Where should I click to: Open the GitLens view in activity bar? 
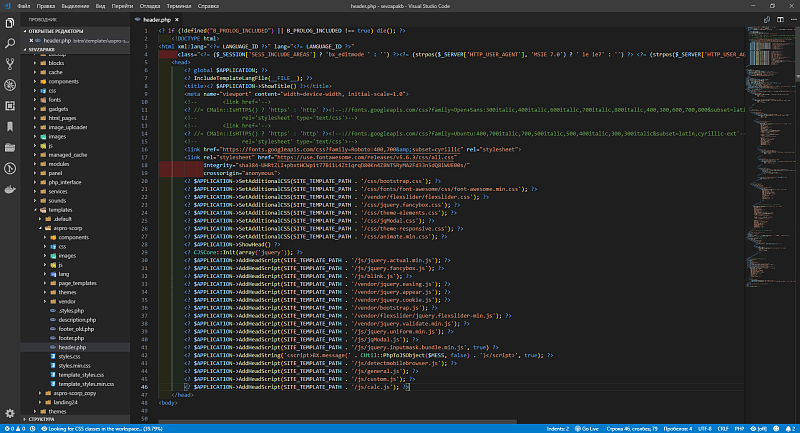tap(10, 168)
